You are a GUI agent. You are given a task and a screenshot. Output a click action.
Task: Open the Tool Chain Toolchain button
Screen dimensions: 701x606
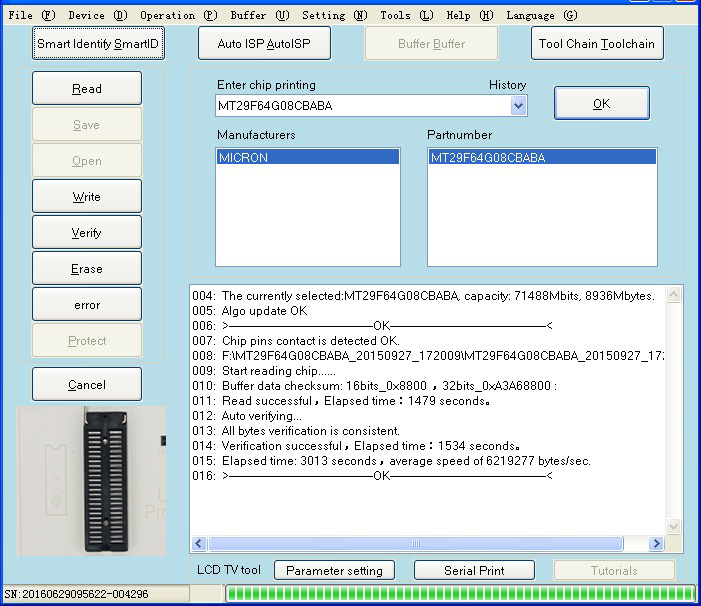[597, 44]
